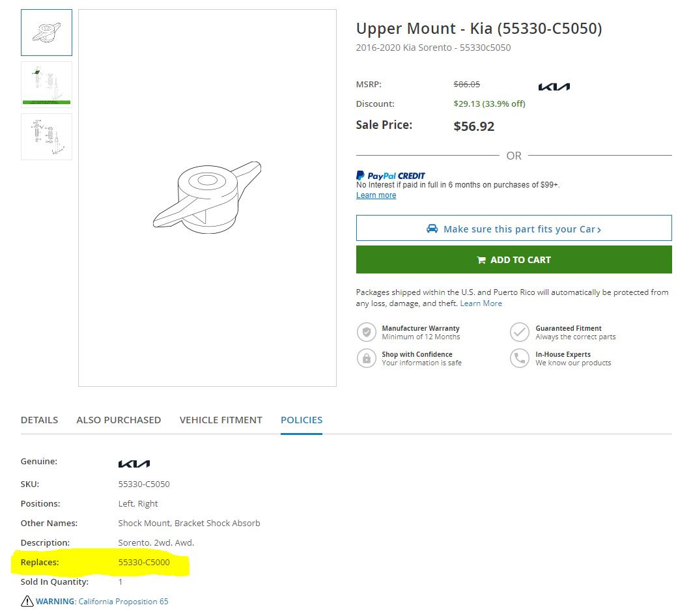Select the second diagram thumbnail
This screenshot has width=691, height=616.
(46, 83)
